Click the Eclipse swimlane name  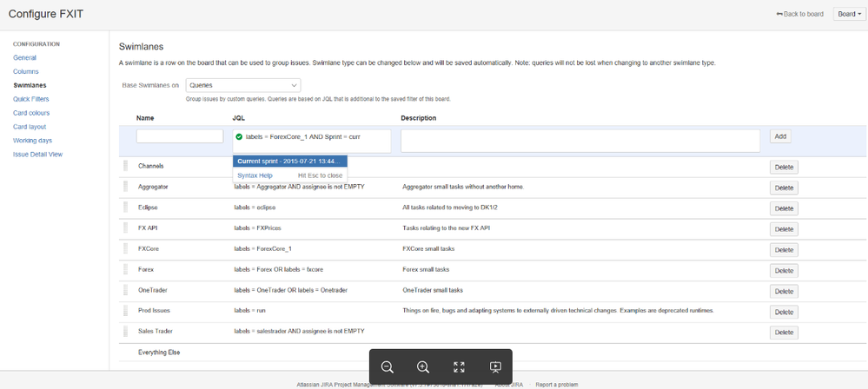[x=149, y=208]
